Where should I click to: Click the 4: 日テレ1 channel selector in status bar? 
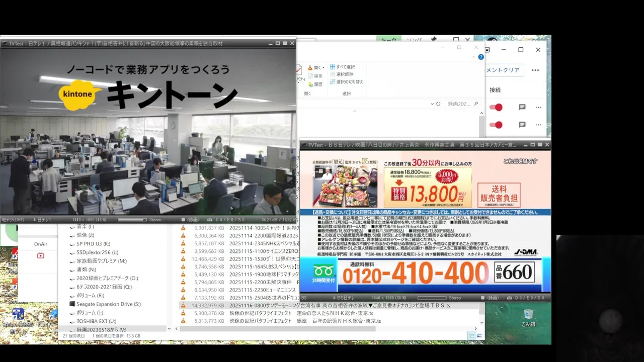click(42, 220)
